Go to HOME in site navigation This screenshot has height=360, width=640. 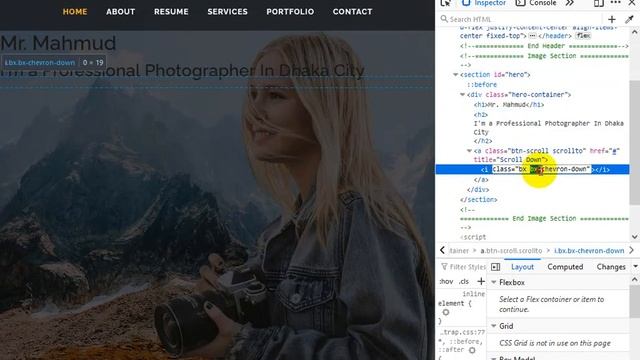click(x=75, y=12)
